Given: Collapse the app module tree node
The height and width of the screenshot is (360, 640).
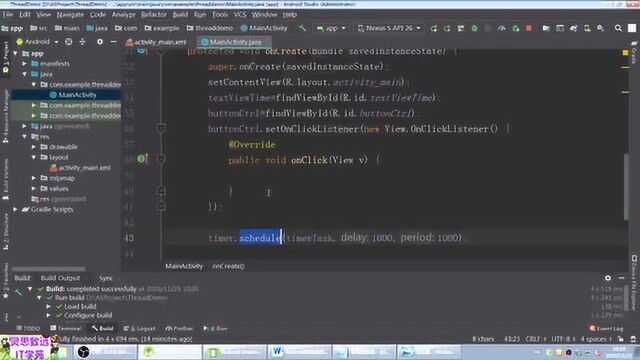Looking at the screenshot, I should tap(16, 53).
